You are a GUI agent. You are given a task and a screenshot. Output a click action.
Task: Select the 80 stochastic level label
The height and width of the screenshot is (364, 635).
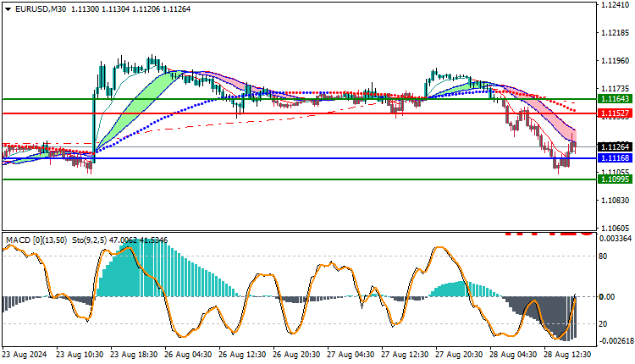coord(603,256)
